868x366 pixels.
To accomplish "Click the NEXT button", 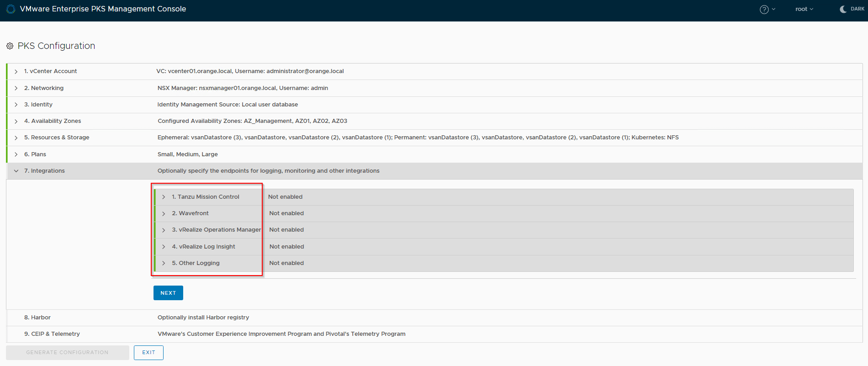I will pyautogui.click(x=168, y=293).
